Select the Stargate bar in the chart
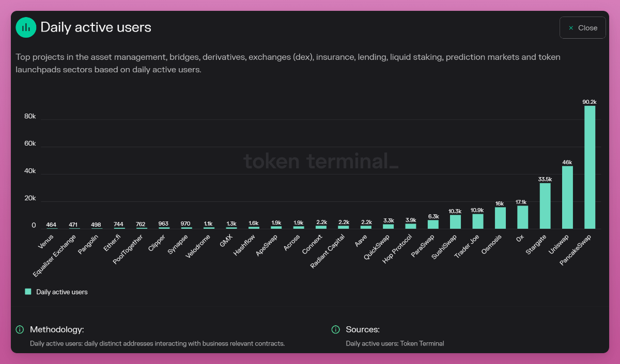Image resolution: width=620 pixels, height=364 pixels. [545, 205]
